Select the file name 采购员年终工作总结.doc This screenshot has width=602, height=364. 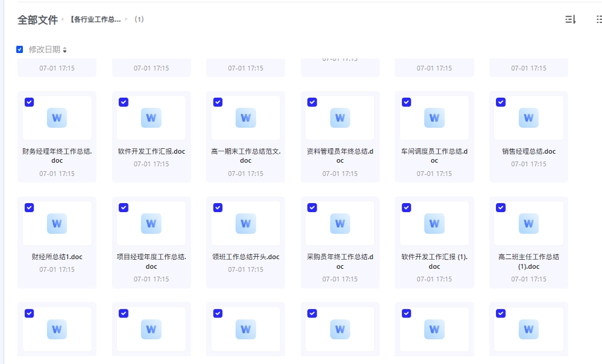click(340, 262)
